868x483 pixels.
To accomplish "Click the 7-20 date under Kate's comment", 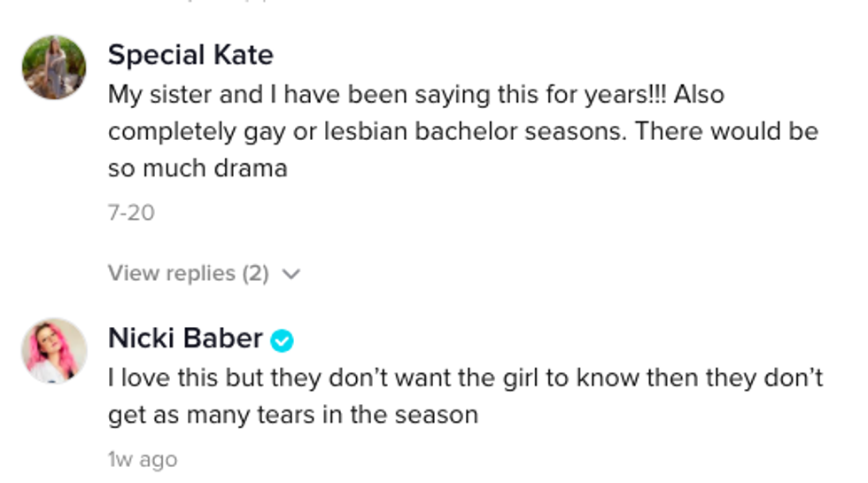I will [x=131, y=213].
